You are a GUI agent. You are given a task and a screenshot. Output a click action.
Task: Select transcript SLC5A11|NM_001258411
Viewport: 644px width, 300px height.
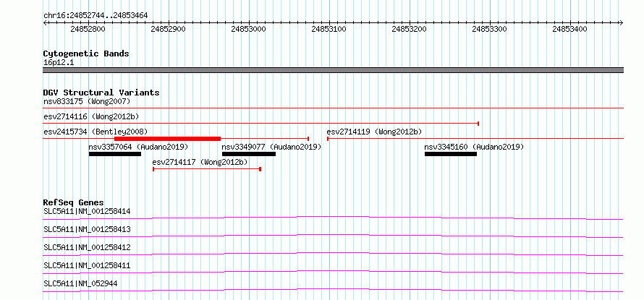87,265
